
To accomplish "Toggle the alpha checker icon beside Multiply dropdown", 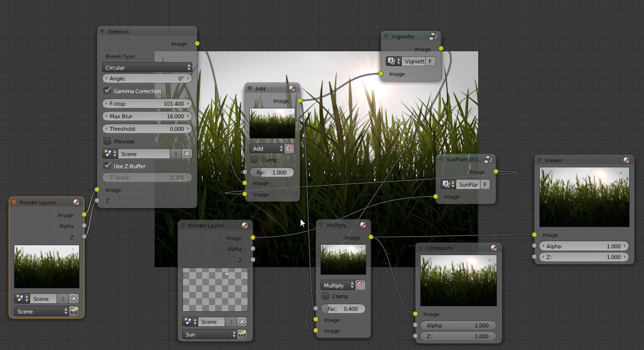I will pos(360,285).
